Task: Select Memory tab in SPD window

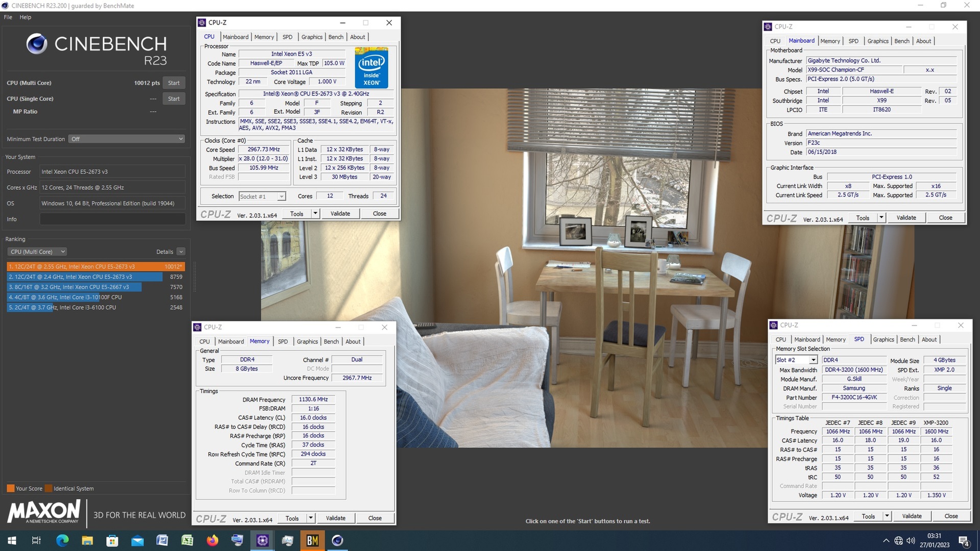Action: pos(836,340)
